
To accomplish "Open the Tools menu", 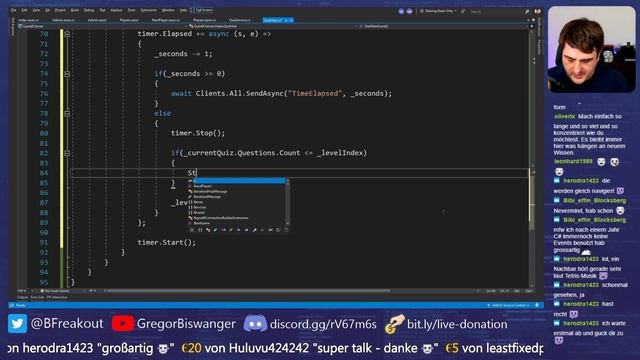I will pyautogui.click(x=131, y=10).
